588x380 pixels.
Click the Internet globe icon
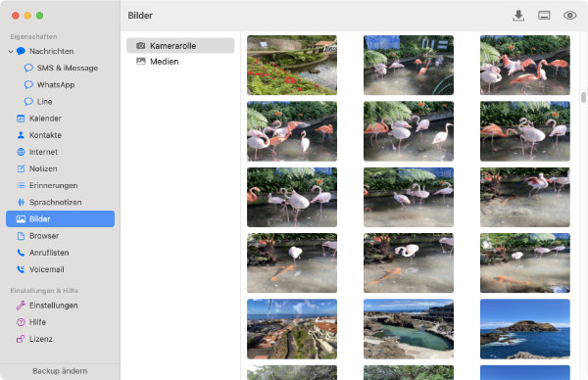point(21,152)
